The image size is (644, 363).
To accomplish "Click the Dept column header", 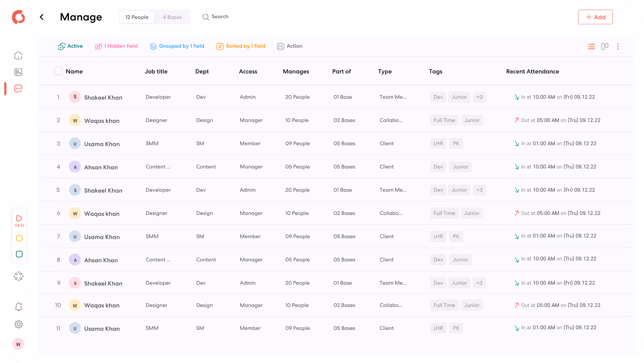I will coord(202,72).
